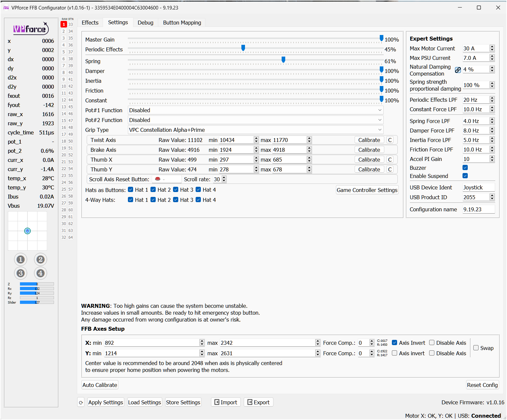The width and height of the screenshot is (507, 420).
Task: Switch to the Effects tab
Action: coord(90,23)
